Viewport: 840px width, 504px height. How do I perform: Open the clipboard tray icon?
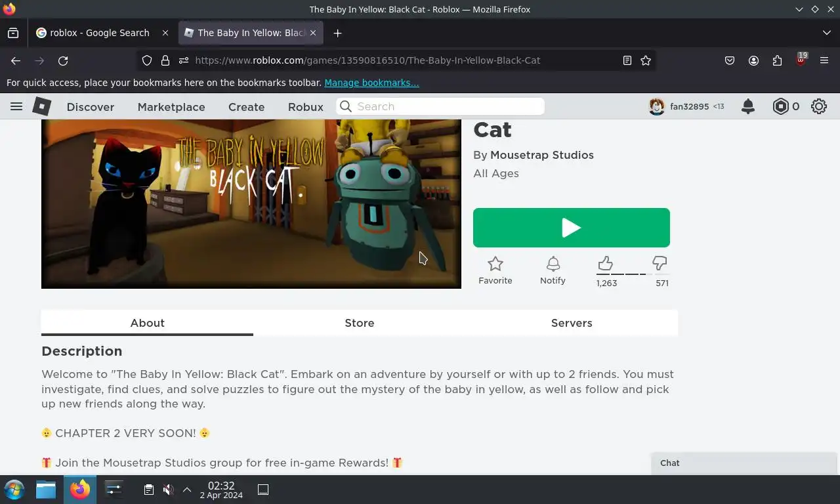tap(149, 490)
